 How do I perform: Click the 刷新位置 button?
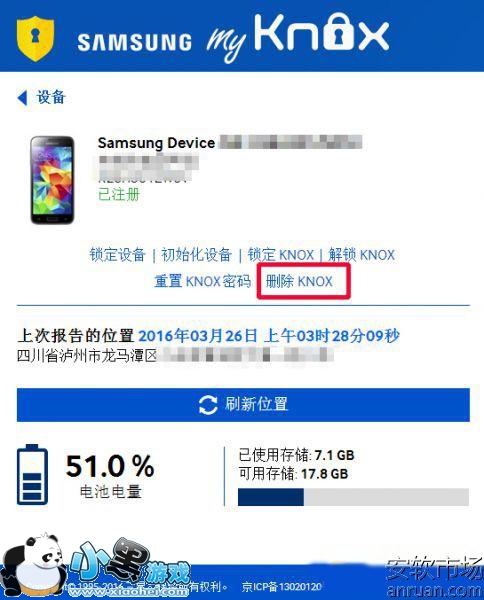(243, 405)
